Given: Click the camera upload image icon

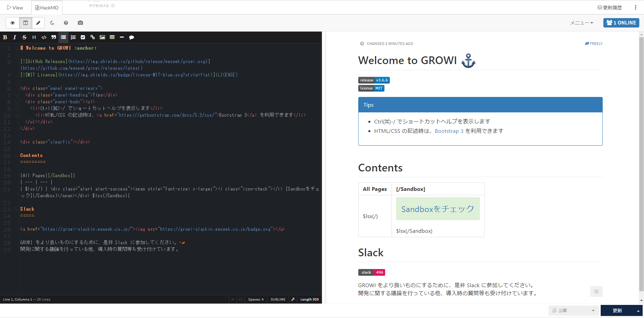Looking at the screenshot, I should [x=80, y=23].
